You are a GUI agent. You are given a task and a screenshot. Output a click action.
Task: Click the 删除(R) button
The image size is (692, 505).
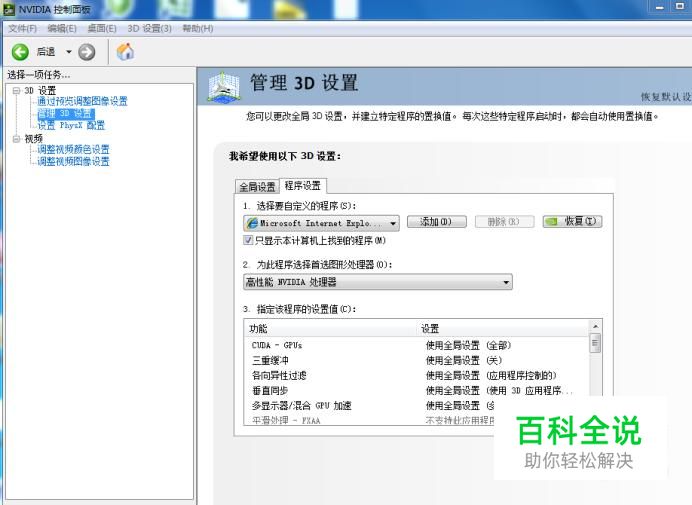[504, 221]
